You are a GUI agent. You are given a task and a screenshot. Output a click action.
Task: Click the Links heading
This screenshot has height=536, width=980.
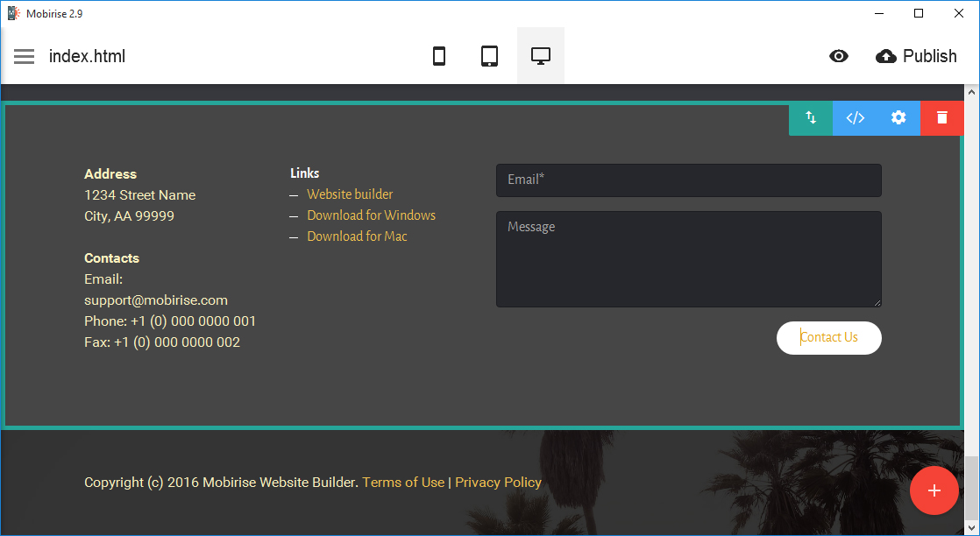tap(305, 173)
